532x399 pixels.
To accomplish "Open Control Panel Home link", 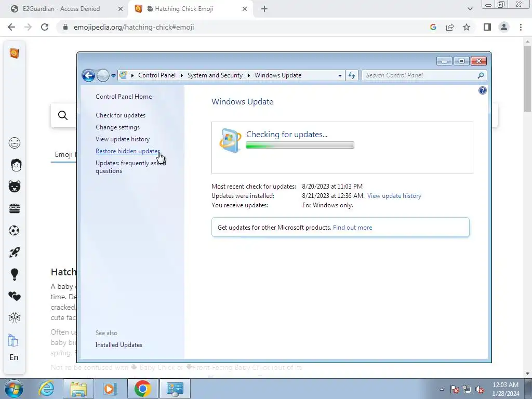I will (124, 96).
